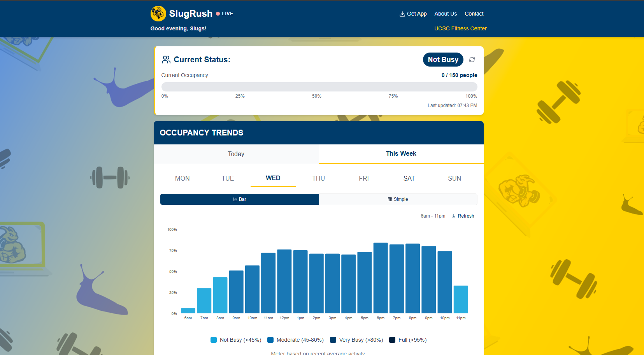The image size is (644, 355).
Task: Click the 11am bar in chart
Action: point(268,283)
